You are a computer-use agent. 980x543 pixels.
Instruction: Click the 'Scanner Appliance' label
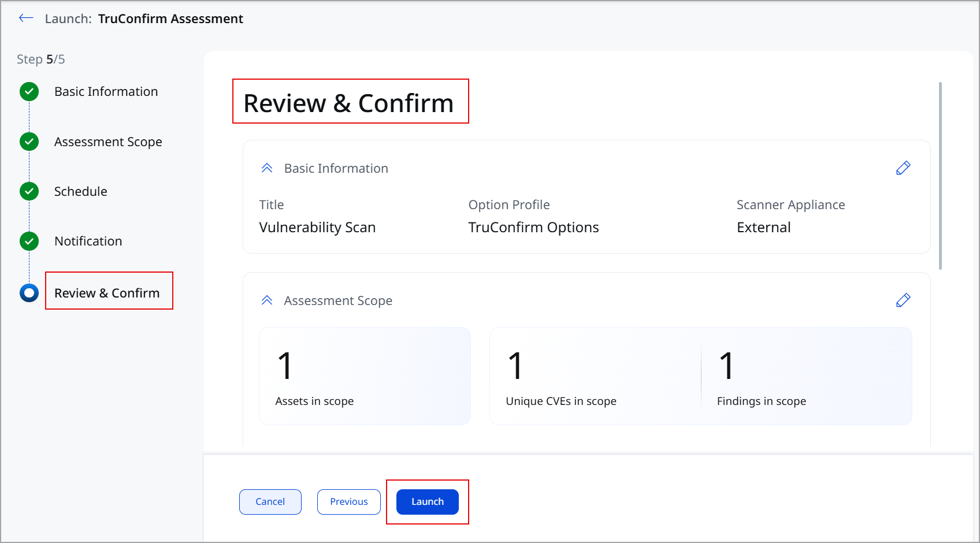pyautogui.click(x=790, y=204)
